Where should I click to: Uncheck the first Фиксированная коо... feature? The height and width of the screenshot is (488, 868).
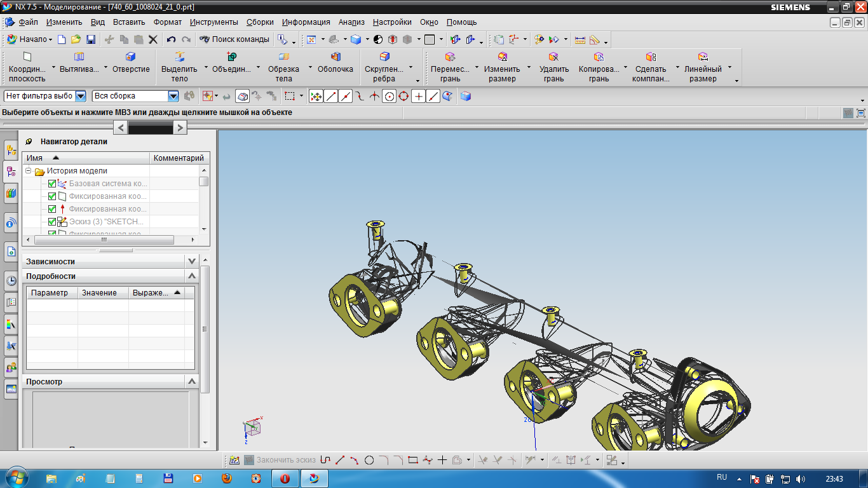point(52,196)
